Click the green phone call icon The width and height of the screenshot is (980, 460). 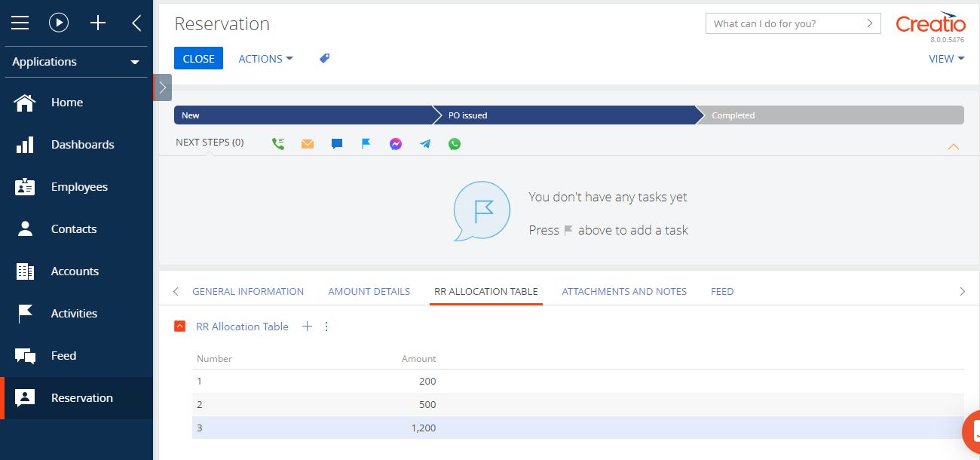[x=278, y=144]
